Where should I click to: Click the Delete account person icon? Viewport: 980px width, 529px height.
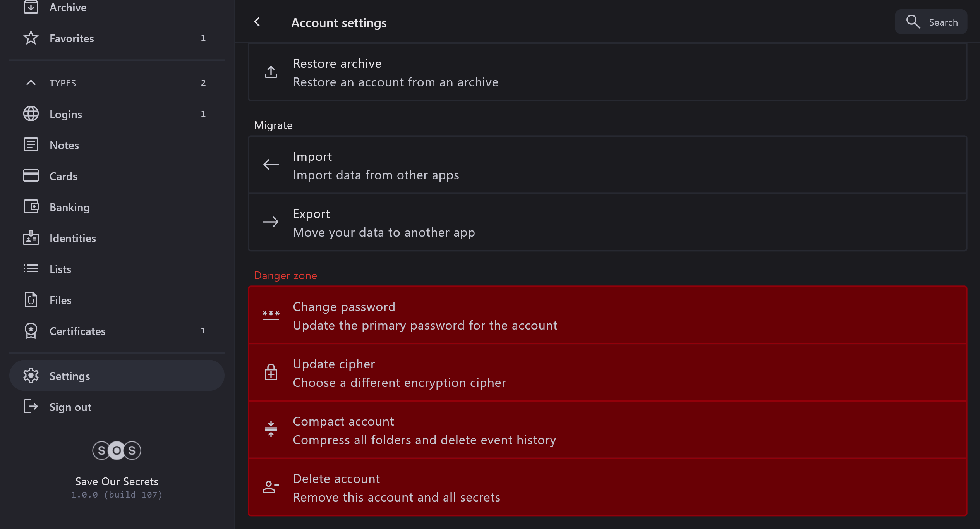(x=270, y=487)
